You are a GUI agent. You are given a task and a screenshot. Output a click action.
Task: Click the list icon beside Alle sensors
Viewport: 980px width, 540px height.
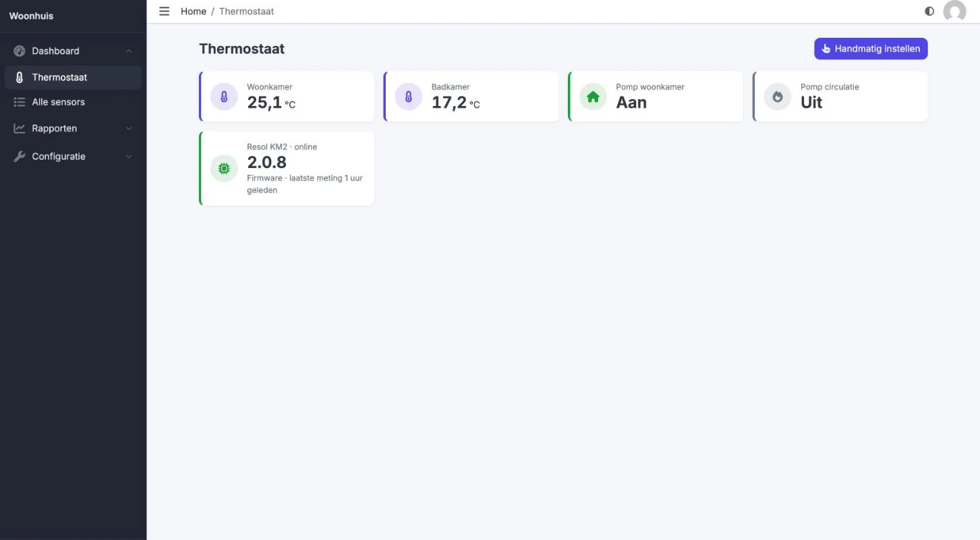[x=20, y=102]
